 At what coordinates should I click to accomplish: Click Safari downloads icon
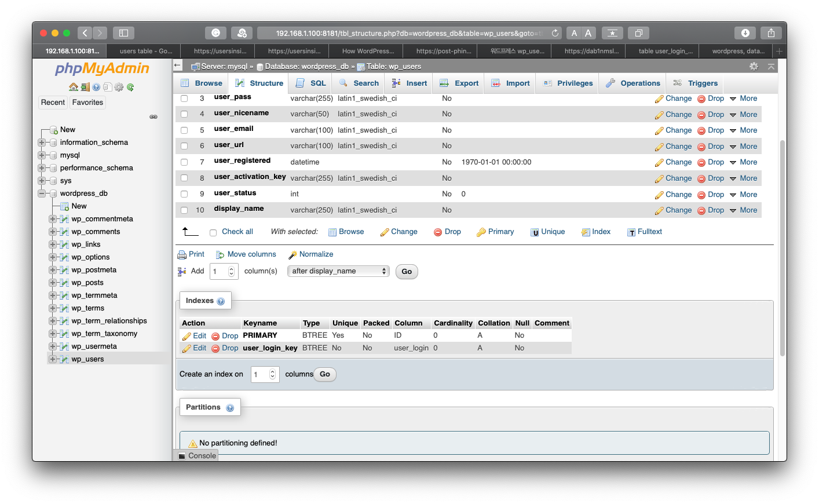(x=745, y=33)
